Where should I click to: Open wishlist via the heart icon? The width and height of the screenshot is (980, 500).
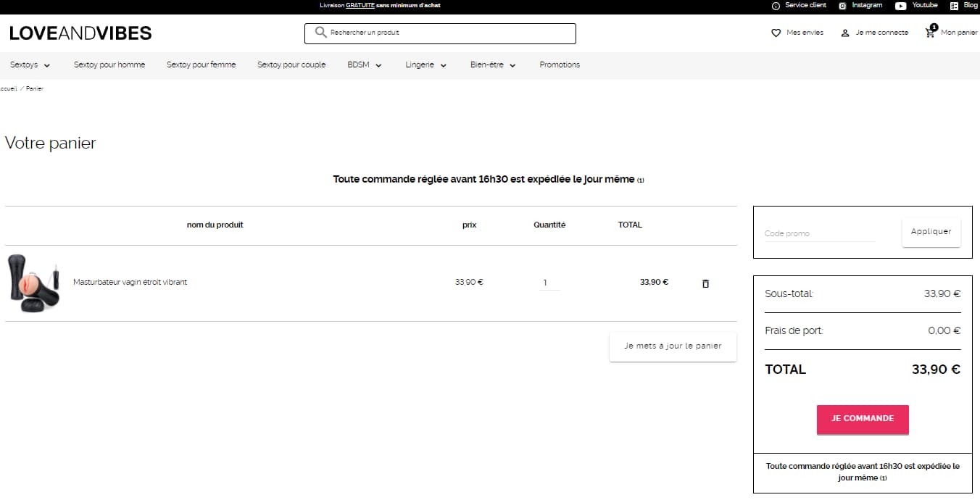(x=776, y=33)
